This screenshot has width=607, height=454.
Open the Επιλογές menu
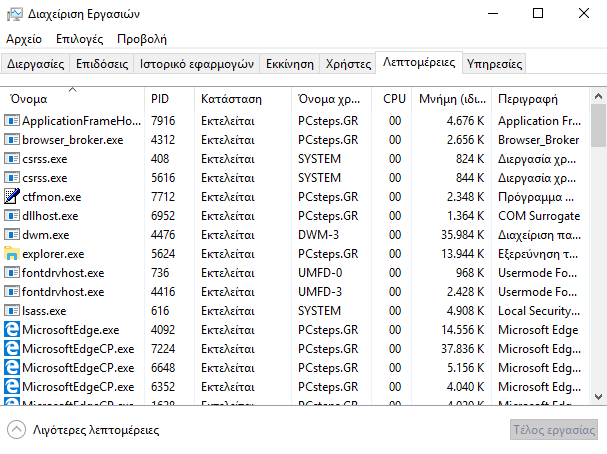tap(79, 39)
